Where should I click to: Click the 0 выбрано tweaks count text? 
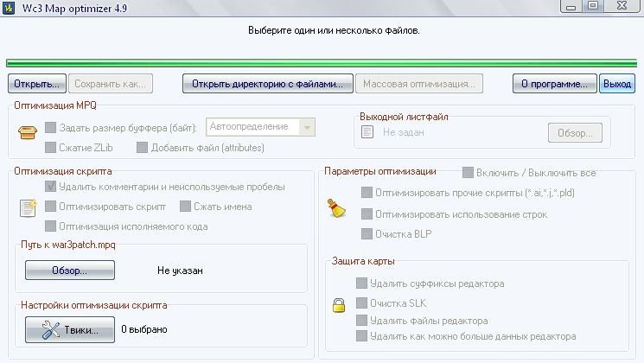[144, 329]
